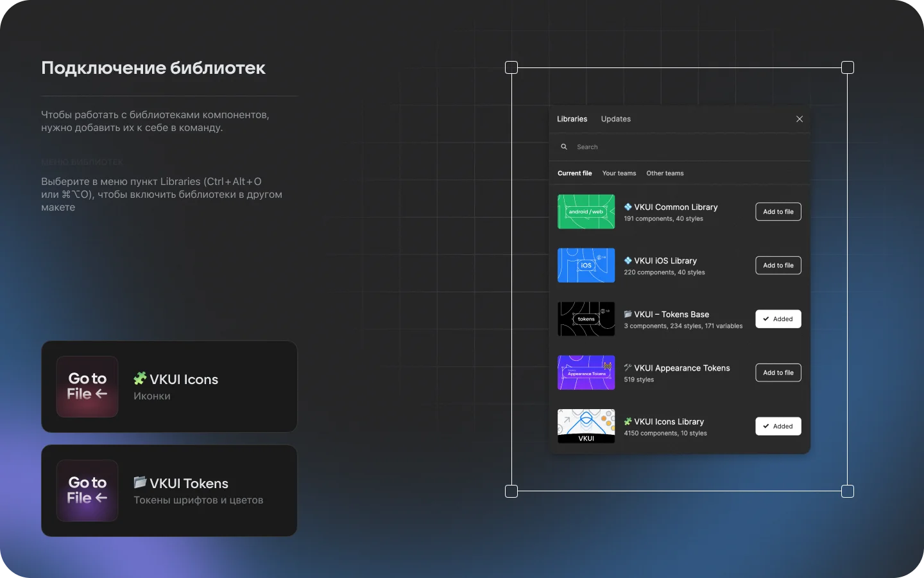This screenshot has width=924, height=578.
Task: Switch to the Updates tab
Action: (615, 119)
